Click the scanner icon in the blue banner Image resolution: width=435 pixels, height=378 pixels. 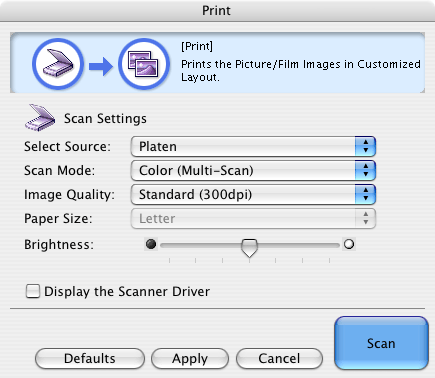point(58,64)
